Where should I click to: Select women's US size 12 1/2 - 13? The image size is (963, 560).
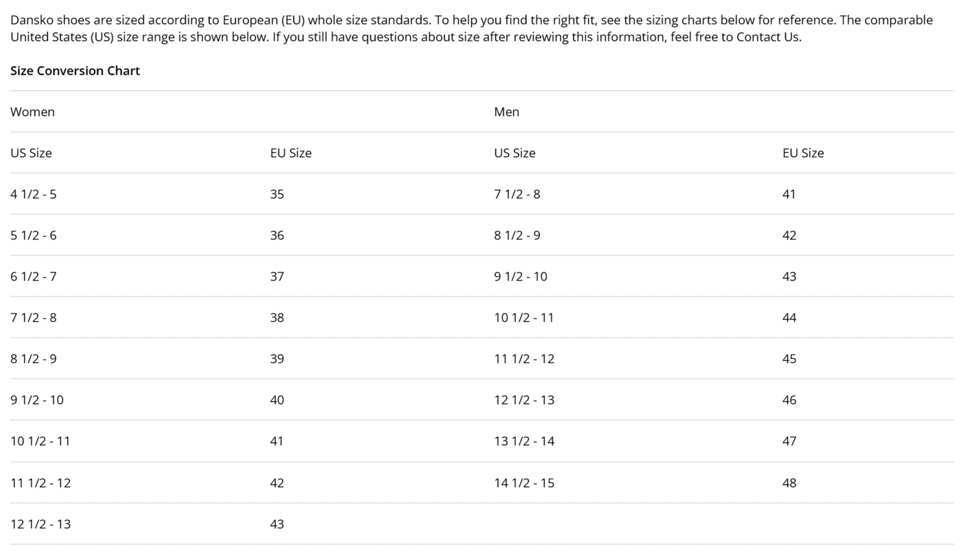point(40,524)
